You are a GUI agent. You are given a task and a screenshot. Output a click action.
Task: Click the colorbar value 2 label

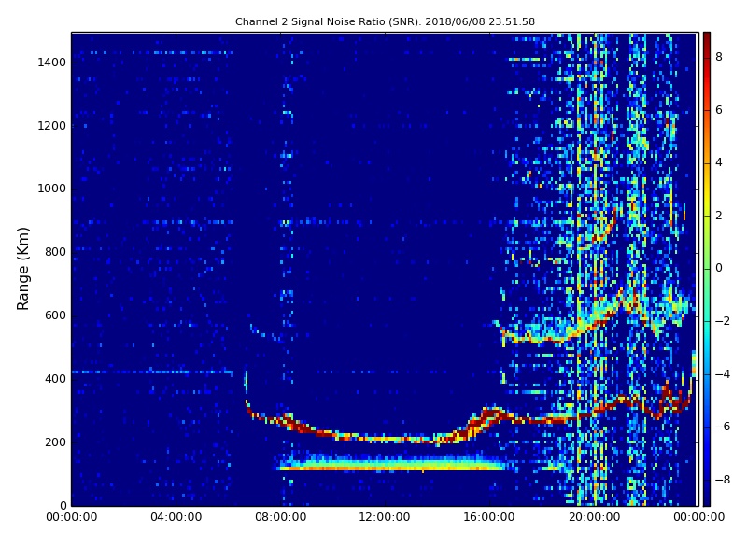(x=719, y=216)
